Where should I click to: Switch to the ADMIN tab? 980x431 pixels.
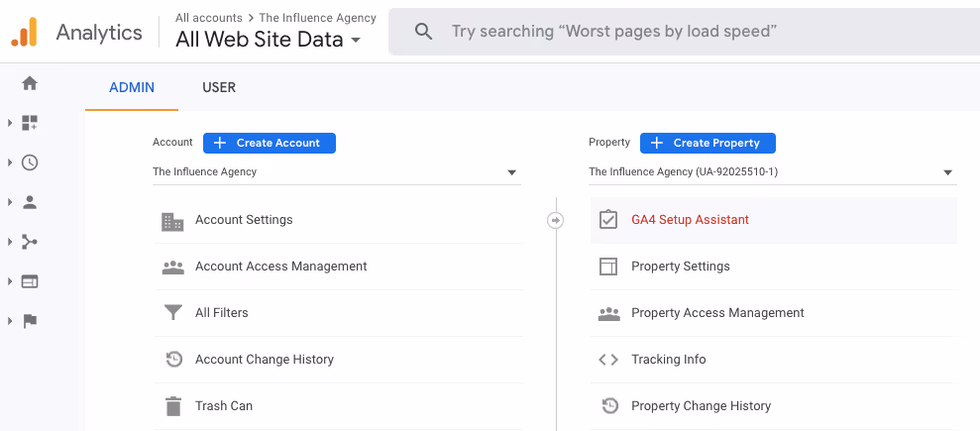point(132,87)
